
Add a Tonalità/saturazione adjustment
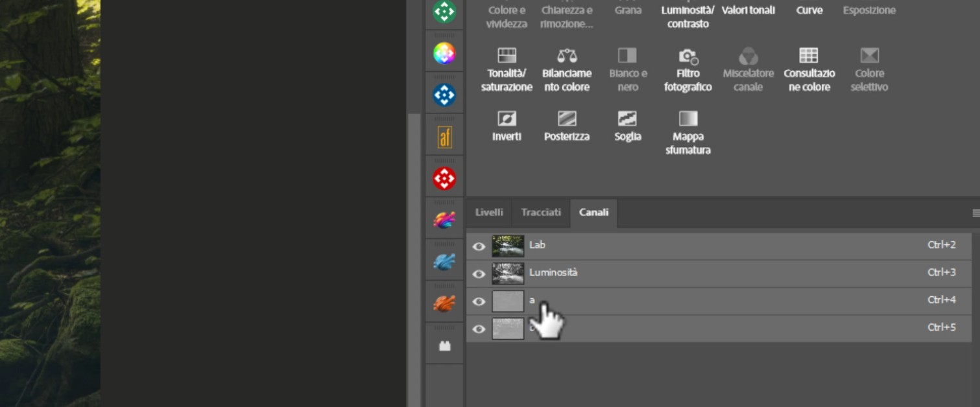click(x=507, y=56)
